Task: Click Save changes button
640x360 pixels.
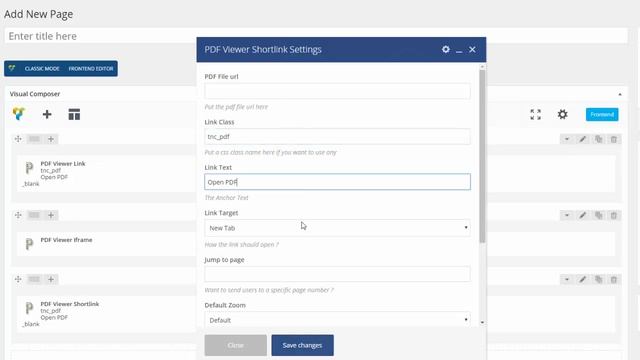Action: point(302,345)
